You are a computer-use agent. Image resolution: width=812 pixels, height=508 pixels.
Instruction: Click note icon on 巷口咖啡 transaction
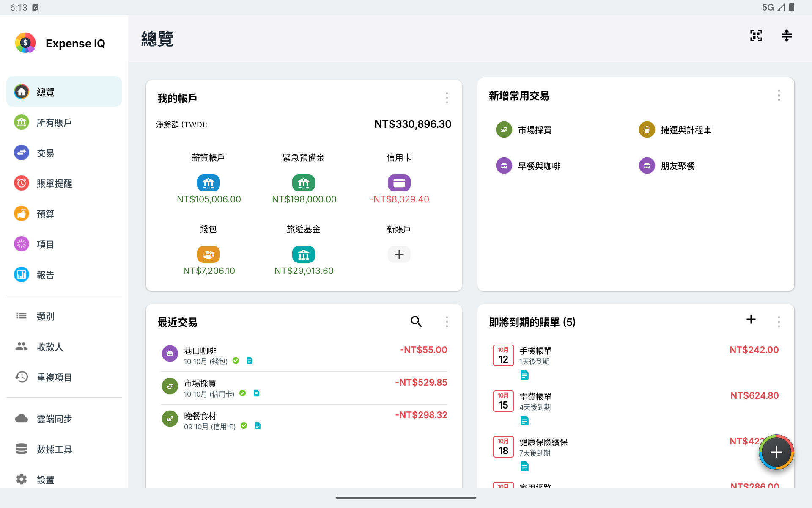pyautogui.click(x=250, y=361)
